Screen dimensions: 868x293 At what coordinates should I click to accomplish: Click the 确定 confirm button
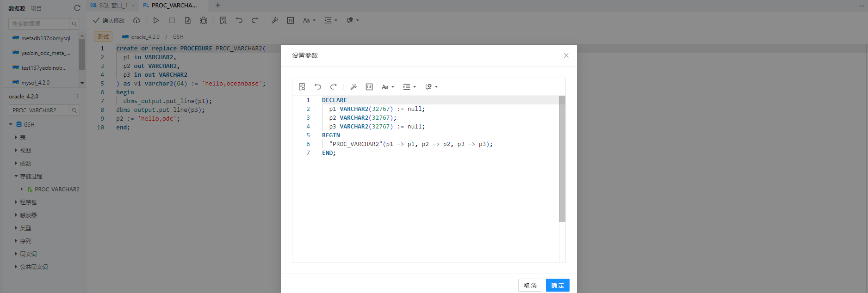click(x=558, y=285)
